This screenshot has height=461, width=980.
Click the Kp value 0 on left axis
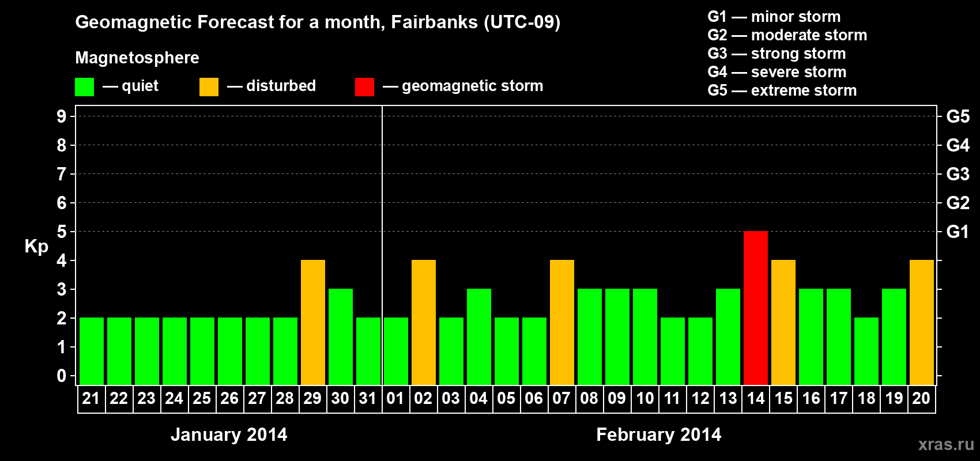(x=62, y=376)
